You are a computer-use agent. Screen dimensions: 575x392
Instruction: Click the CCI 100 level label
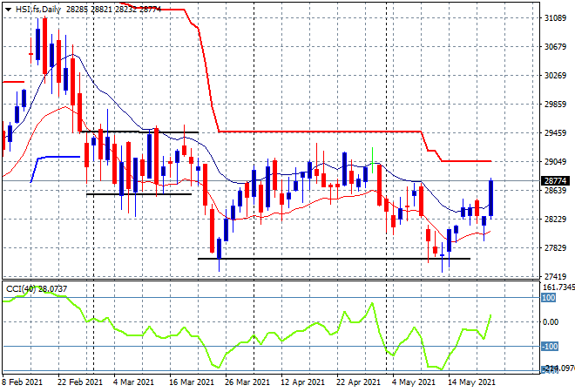(x=549, y=297)
